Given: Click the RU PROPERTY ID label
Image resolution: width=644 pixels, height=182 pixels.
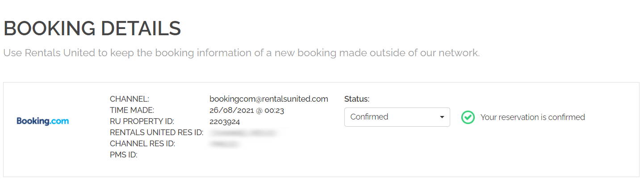Looking at the screenshot, I should pos(142,121).
